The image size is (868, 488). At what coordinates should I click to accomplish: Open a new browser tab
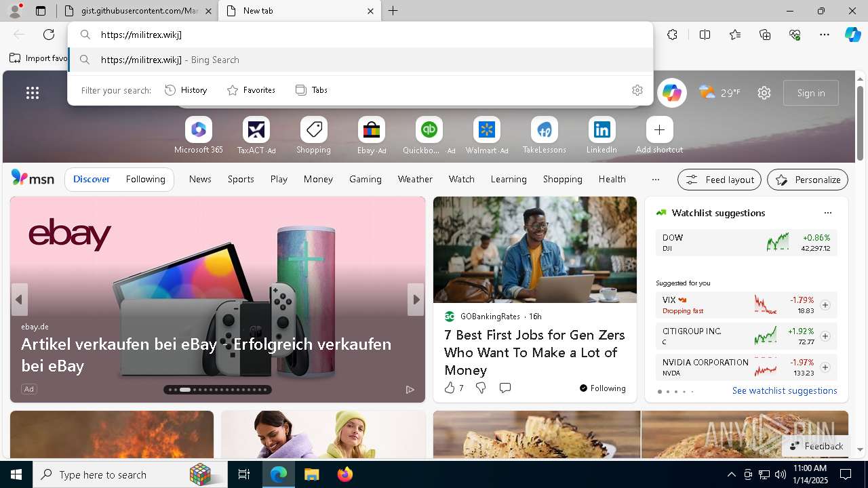pos(393,11)
